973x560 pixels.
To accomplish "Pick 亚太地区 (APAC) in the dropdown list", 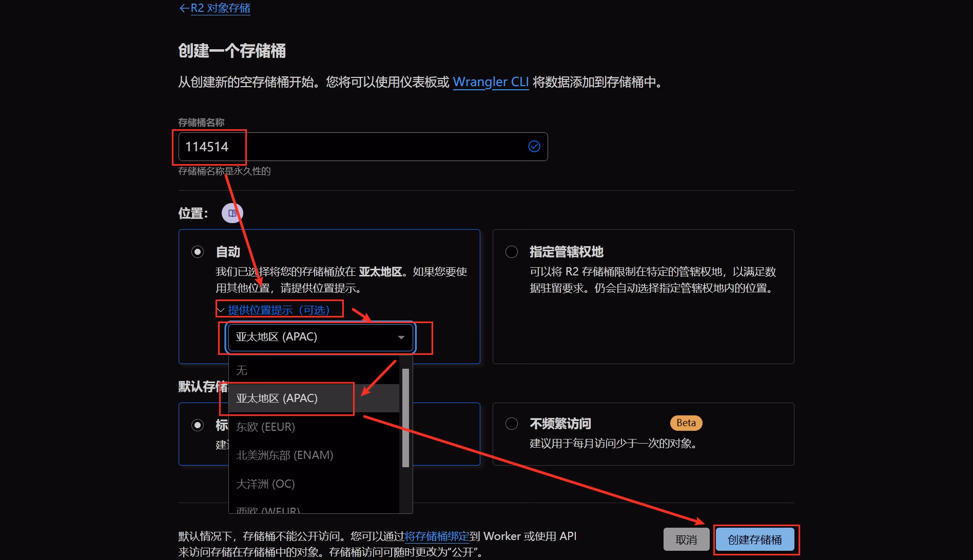I will click(277, 398).
